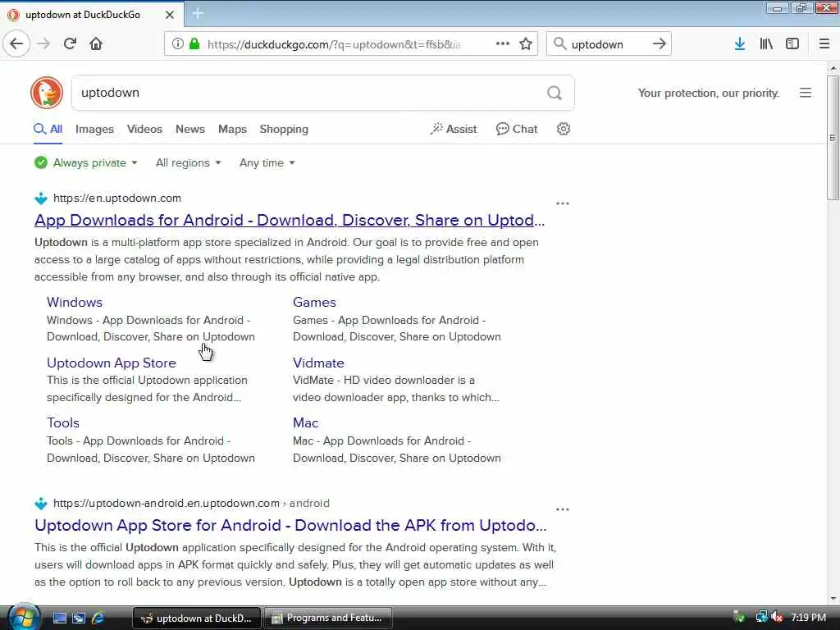
Task: Click the page vertical scrollbar thumb
Action: [x=833, y=138]
